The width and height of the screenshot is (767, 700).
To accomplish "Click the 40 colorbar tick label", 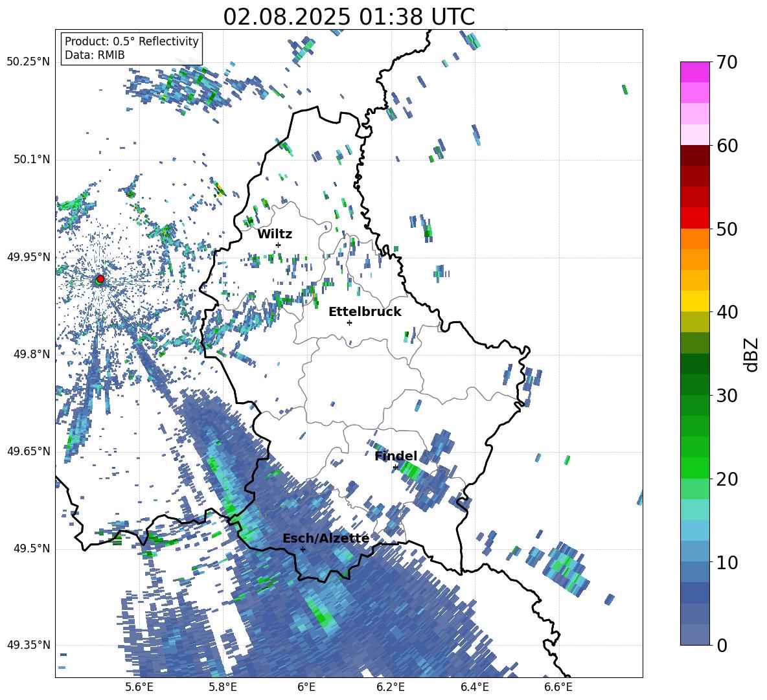I will coord(727,312).
